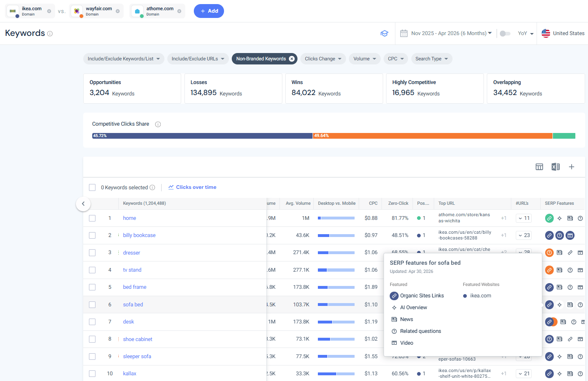Image resolution: width=588 pixels, height=381 pixels.
Task: Sort by the Avg. Volume column header
Action: pos(298,203)
